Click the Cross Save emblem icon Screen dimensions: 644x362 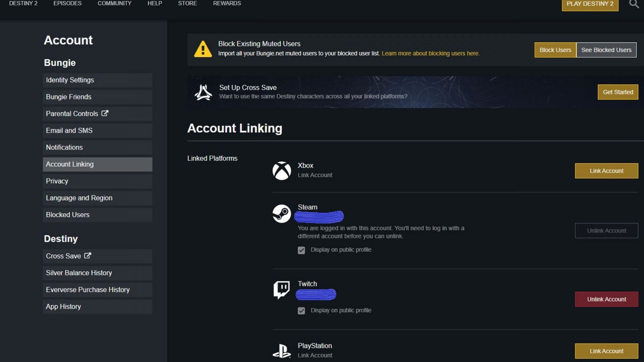tap(203, 92)
